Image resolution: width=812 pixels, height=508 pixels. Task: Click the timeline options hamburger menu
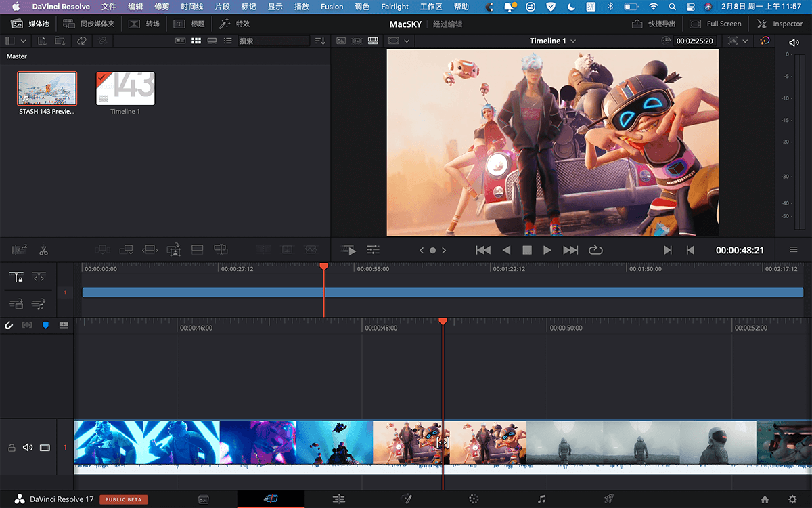point(794,250)
